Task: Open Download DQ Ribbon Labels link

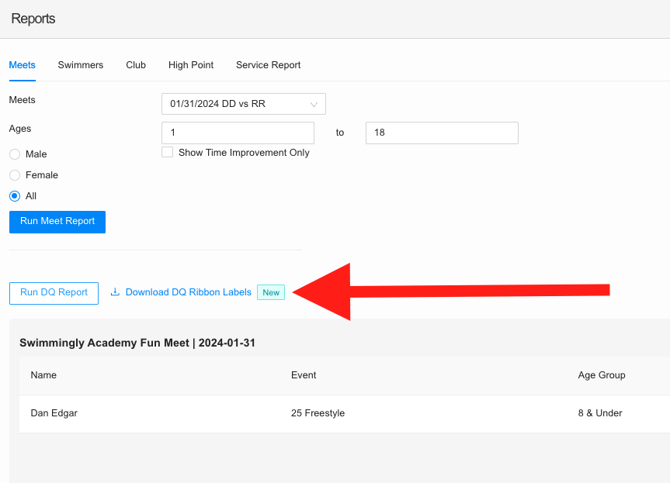Action: [188, 292]
